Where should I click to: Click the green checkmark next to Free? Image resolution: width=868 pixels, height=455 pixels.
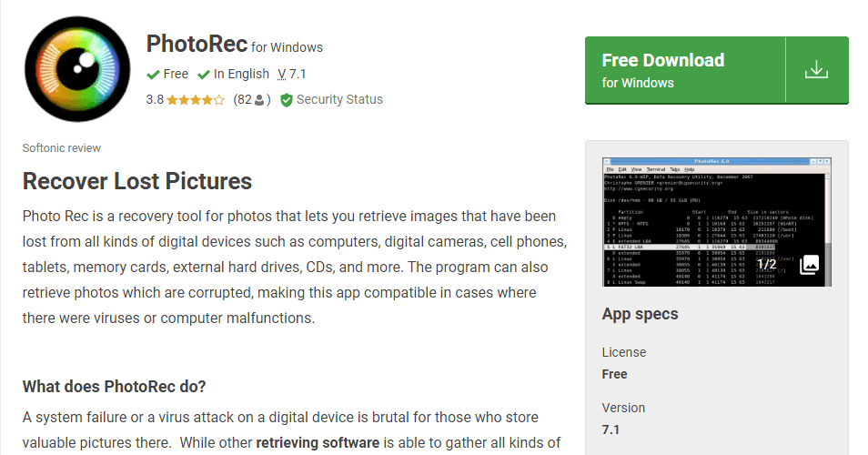(x=154, y=75)
